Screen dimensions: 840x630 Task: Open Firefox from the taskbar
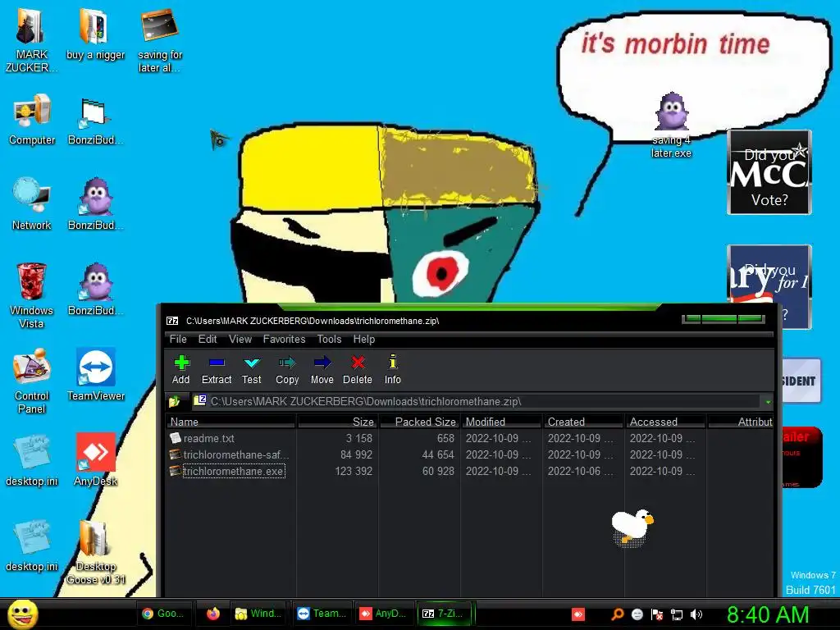click(x=213, y=614)
